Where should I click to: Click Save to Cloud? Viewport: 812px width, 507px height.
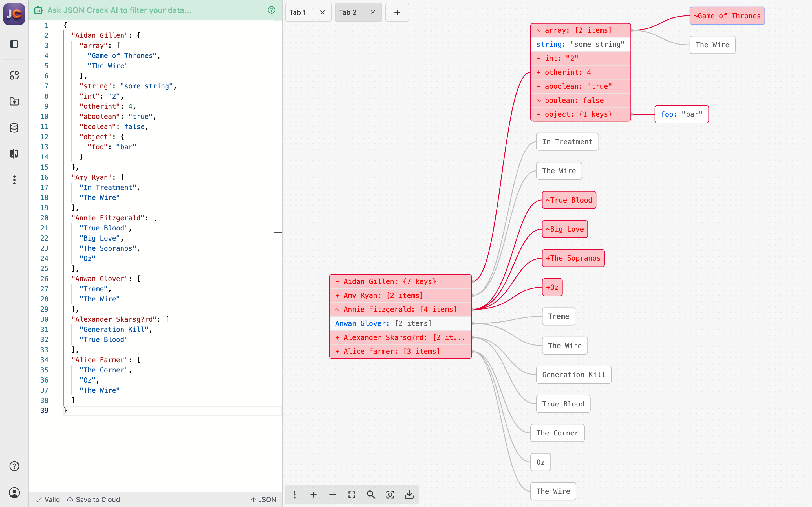click(x=93, y=499)
